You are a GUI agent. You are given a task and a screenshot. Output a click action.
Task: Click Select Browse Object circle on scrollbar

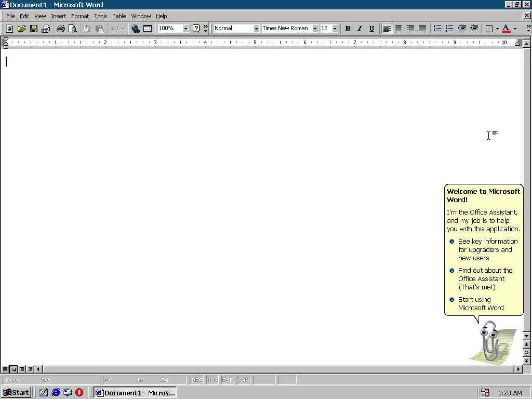527,353
